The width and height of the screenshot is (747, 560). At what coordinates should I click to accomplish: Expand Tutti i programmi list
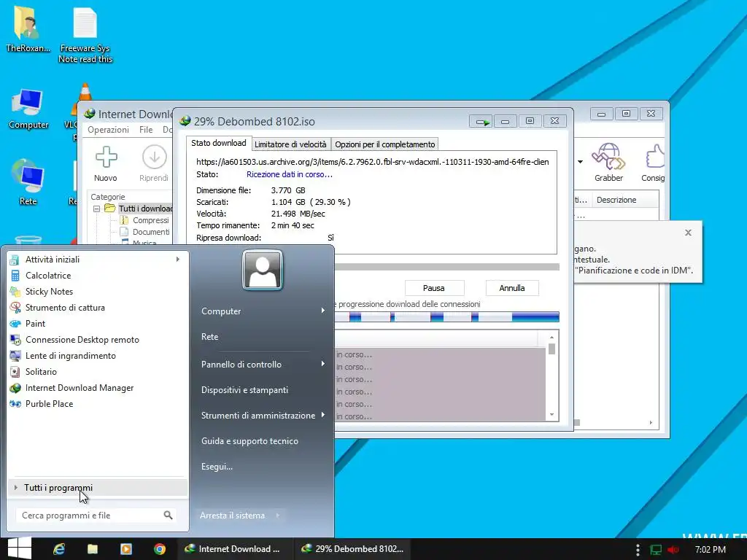click(98, 488)
